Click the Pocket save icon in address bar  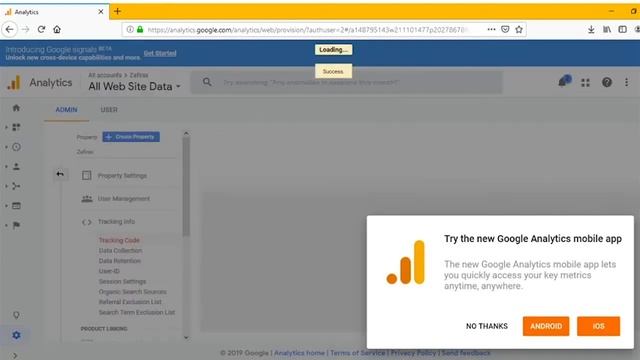pos(505,29)
